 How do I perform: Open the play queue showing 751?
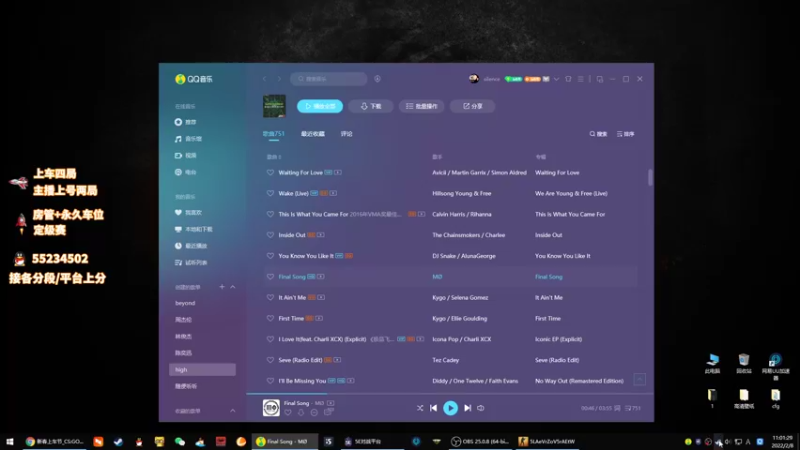(x=633, y=408)
